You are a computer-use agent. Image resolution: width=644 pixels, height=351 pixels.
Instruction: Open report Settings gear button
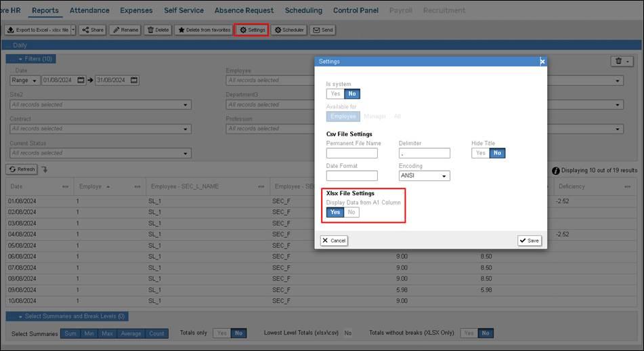coord(252,30)
